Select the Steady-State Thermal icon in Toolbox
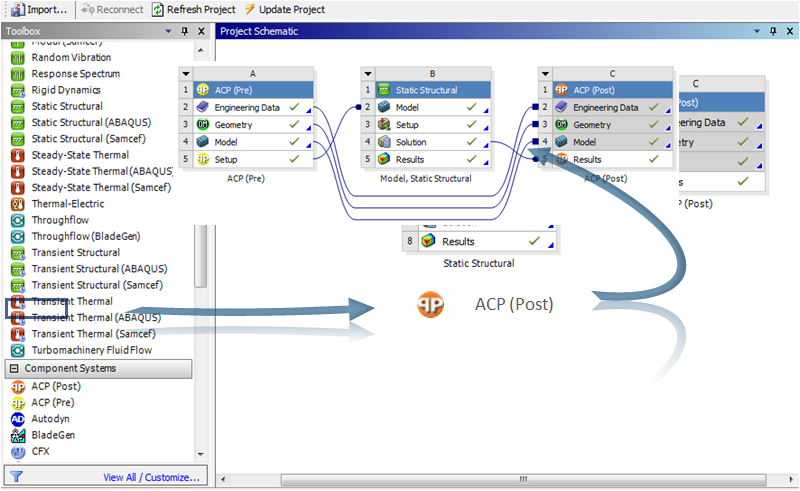The height and width of the screenshot is (491, 800). click(x=18, y=155)
